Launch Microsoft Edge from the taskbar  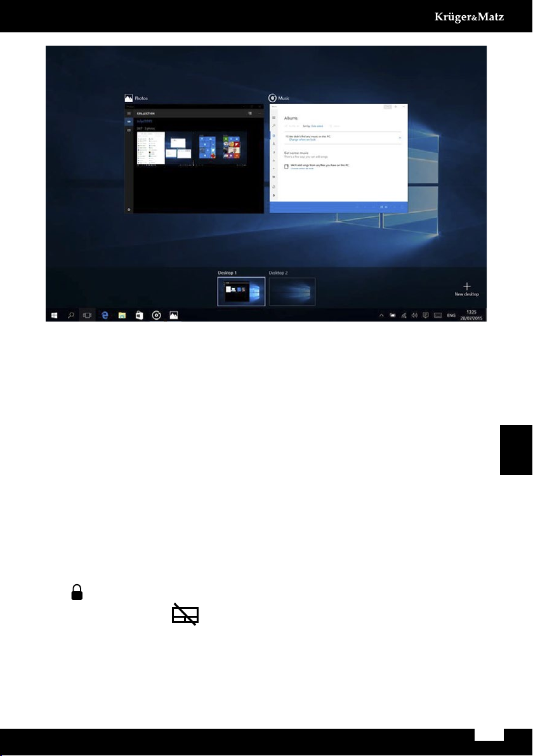(105, 315)
